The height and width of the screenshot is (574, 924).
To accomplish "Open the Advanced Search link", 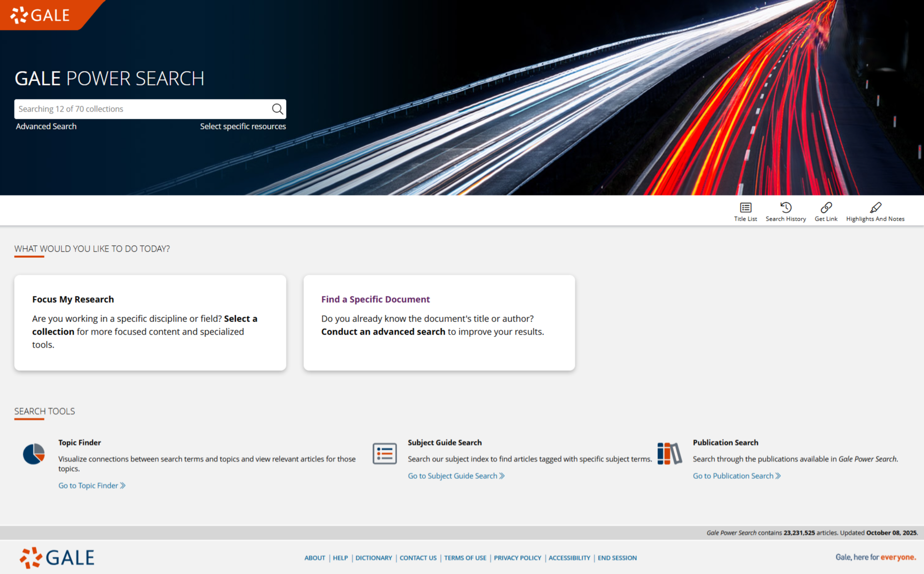I will coord(46,126).
